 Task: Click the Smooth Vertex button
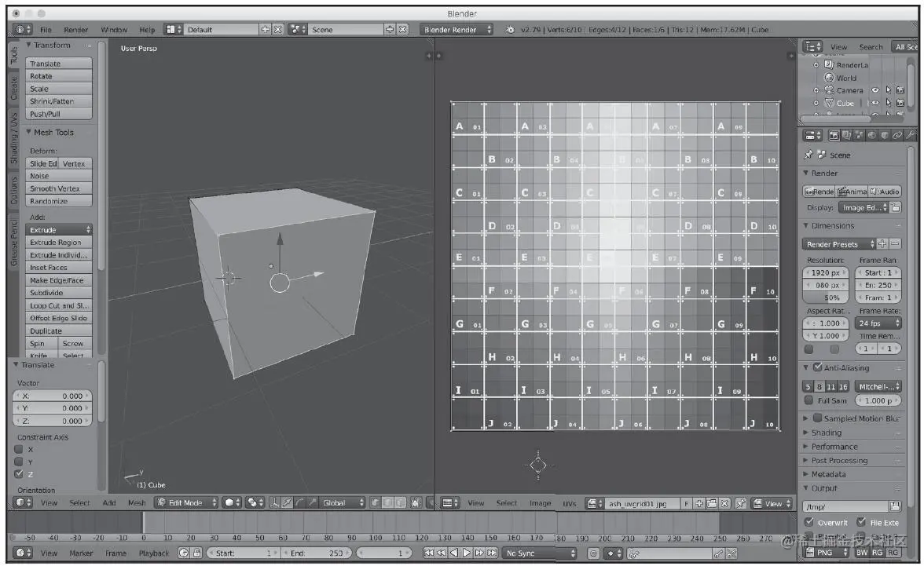click(x=58, y=188)
